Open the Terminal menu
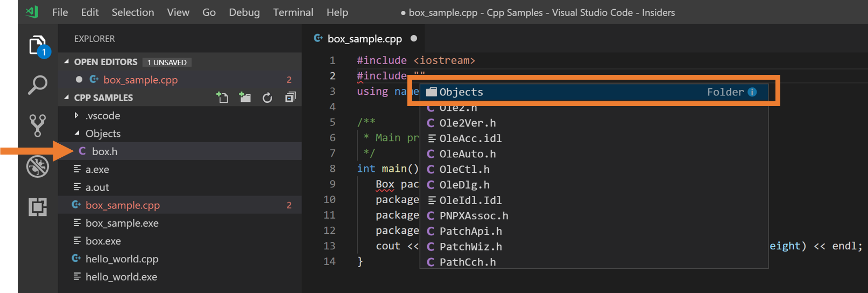The height and width of the screenshot is (293, 868). pos(293,12)
